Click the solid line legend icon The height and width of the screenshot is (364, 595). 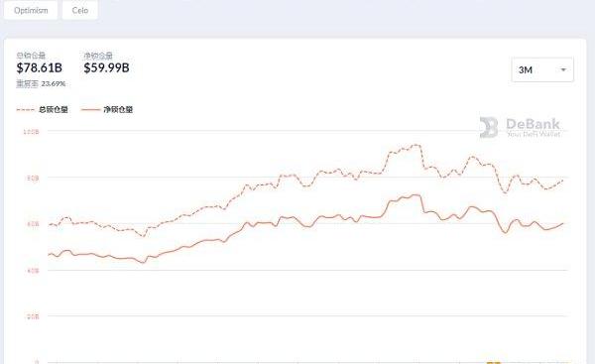click(x=90, y=110)
